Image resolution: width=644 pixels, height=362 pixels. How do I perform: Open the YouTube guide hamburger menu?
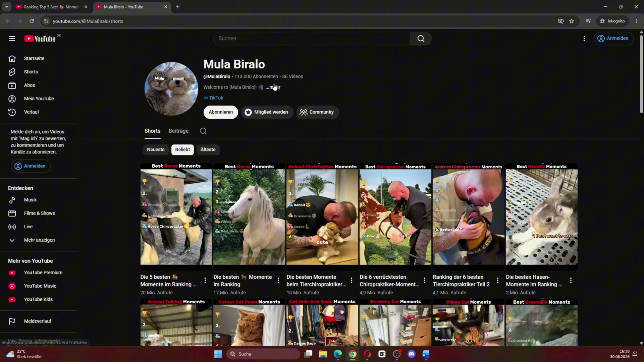pyautogui.click(x=12, y=39)
